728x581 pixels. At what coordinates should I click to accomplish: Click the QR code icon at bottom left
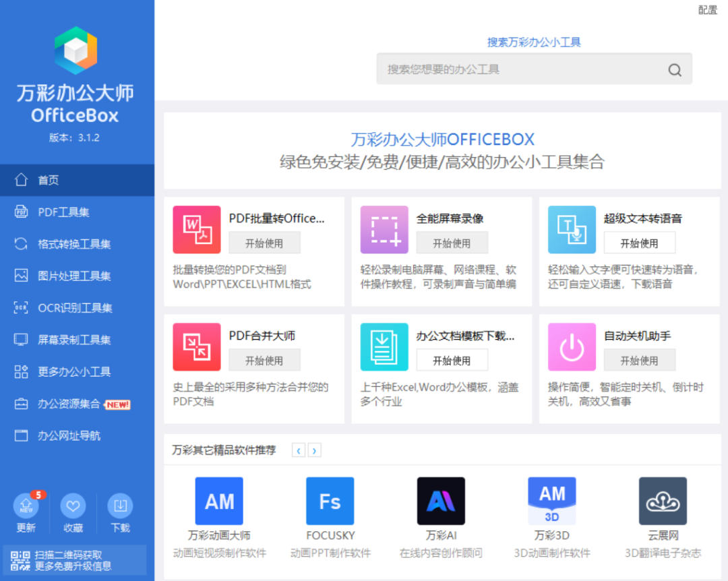pyautogui.click(x=20, y=561)
